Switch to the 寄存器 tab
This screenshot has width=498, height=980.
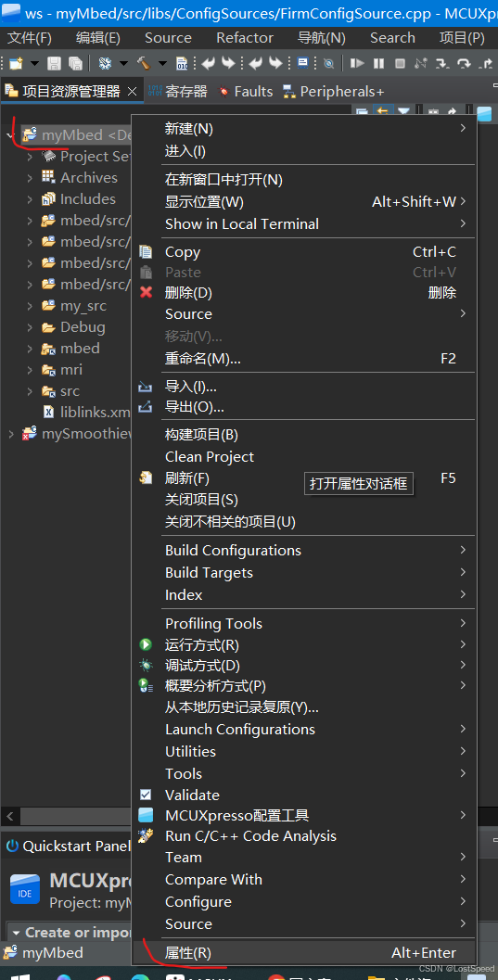coord(177,91)
